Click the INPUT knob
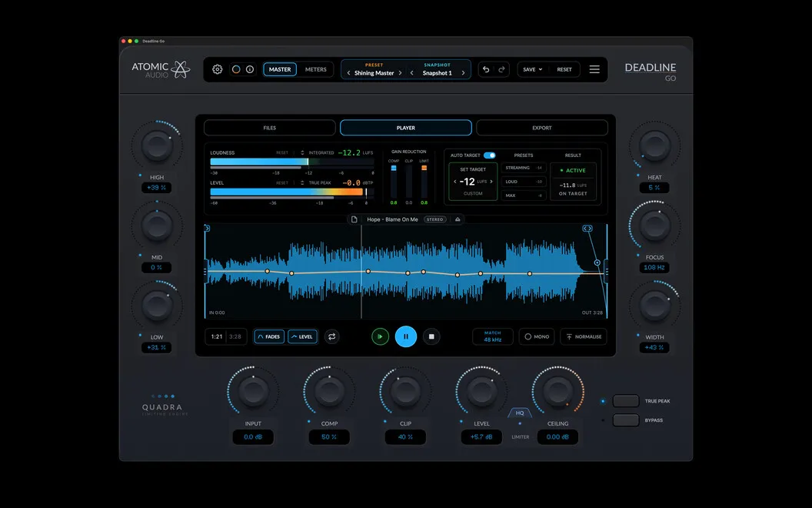 (x=253, y=391)
